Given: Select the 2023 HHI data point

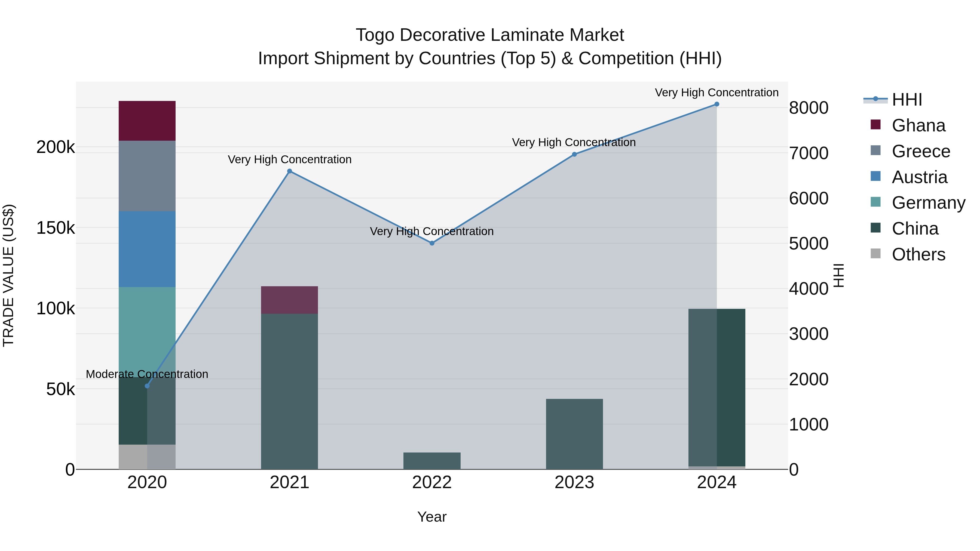Looking at the screenshot, I should [x=574, y=154].
